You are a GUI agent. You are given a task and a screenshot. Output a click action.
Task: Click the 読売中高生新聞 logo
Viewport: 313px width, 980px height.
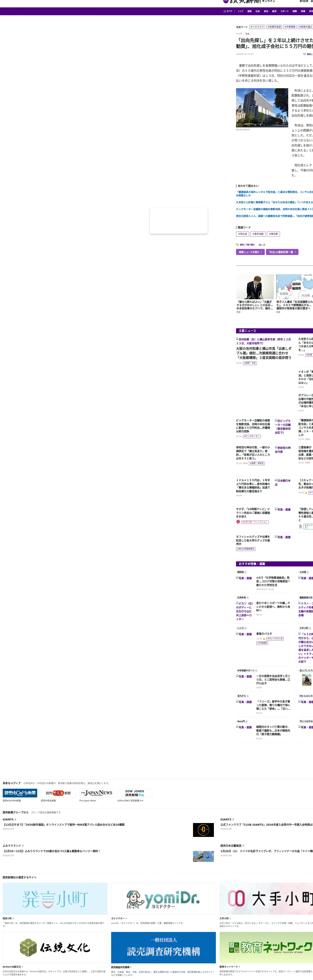click(x=58, y=793)
